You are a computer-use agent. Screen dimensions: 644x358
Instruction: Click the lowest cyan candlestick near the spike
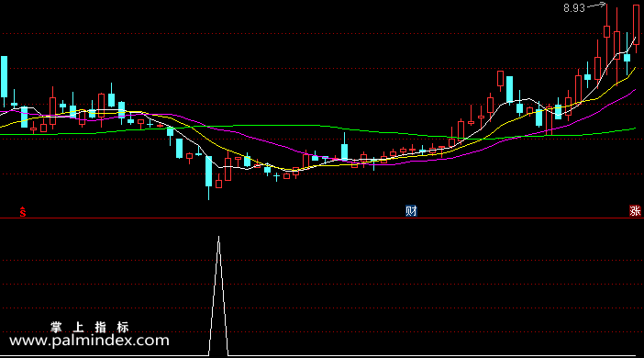208,172
